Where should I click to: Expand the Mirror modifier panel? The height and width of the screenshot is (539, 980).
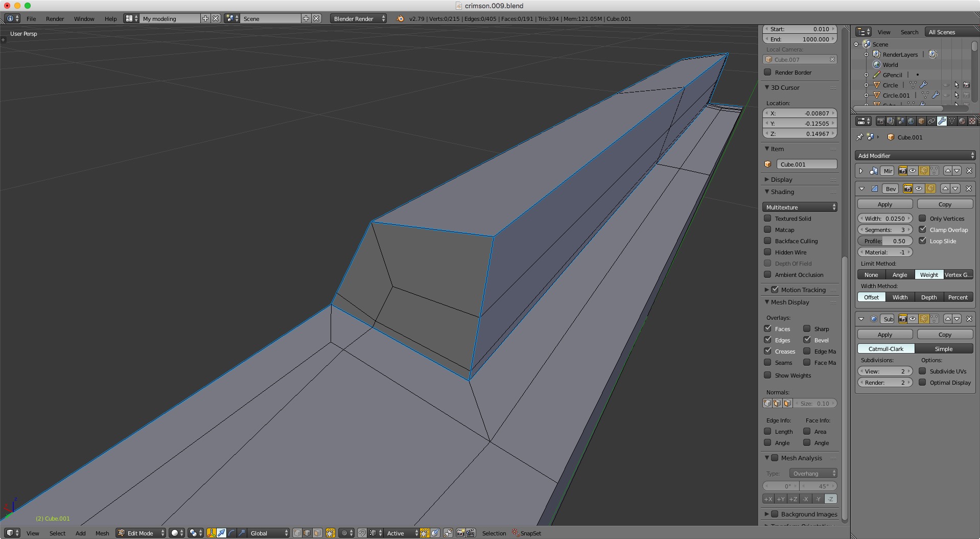click(861, 171)
